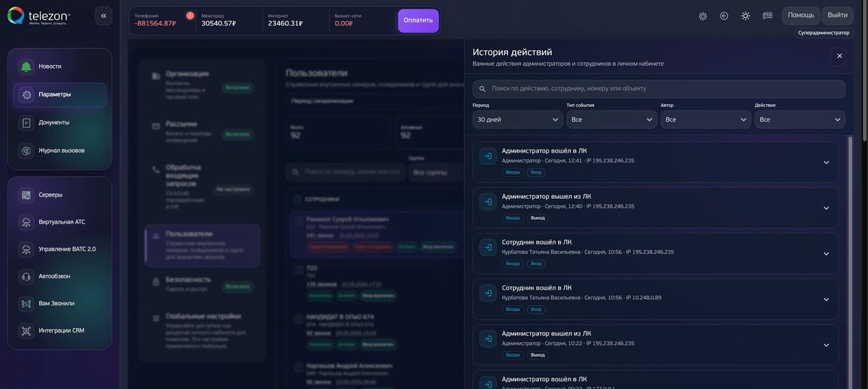Image resolution: width=868 pixels, height=389 pixels.
Task: Click the Суперадминистратор badge
Action: click(x=824, y=33)
